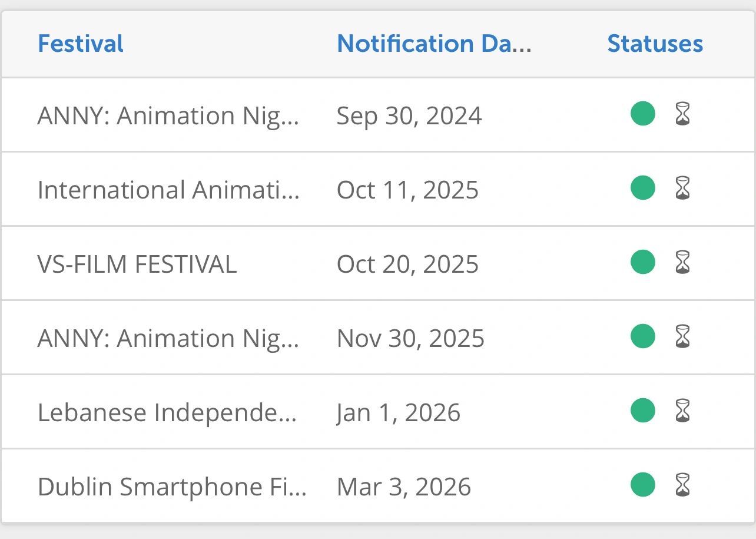Viewport: 756px width, 539px height.
Task: Click green status dot for Jan 1, 2026
Action: pyautogui.click(x=642, y=411)
